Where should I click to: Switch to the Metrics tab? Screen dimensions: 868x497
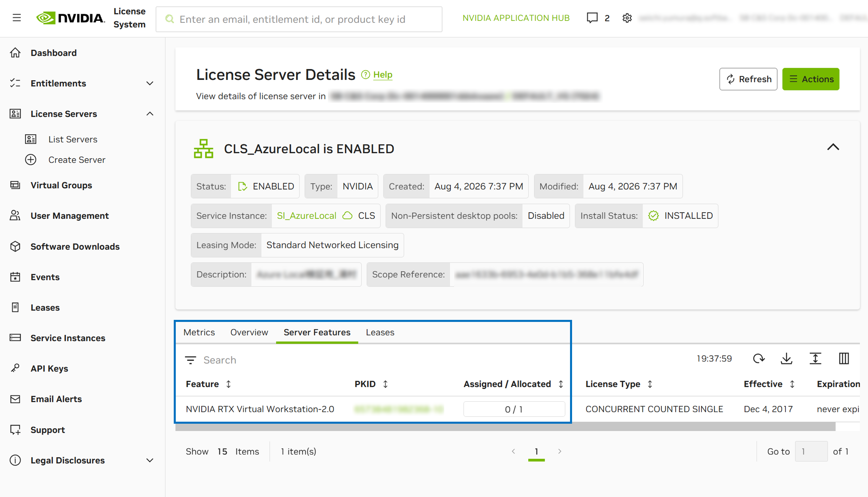click(199, 332)
